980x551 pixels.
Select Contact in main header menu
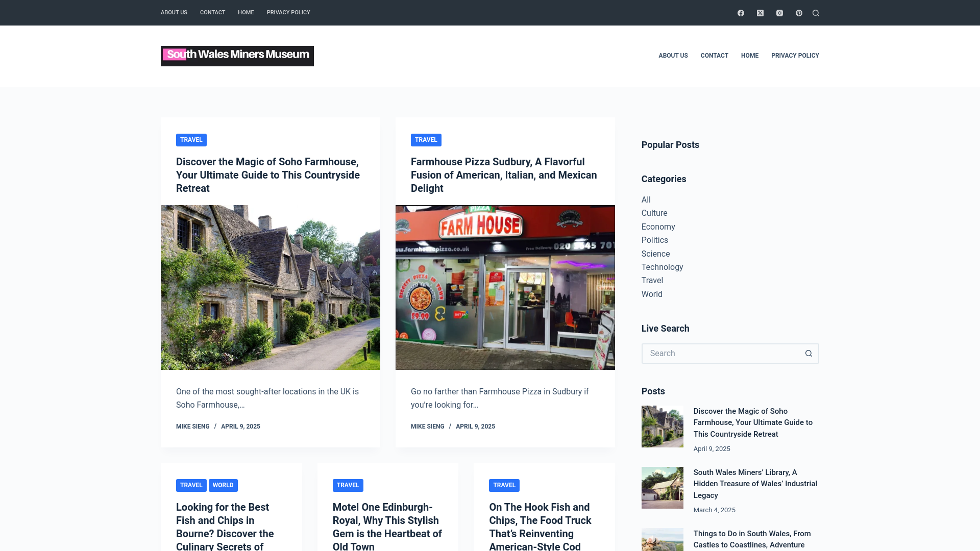(714, 56)
